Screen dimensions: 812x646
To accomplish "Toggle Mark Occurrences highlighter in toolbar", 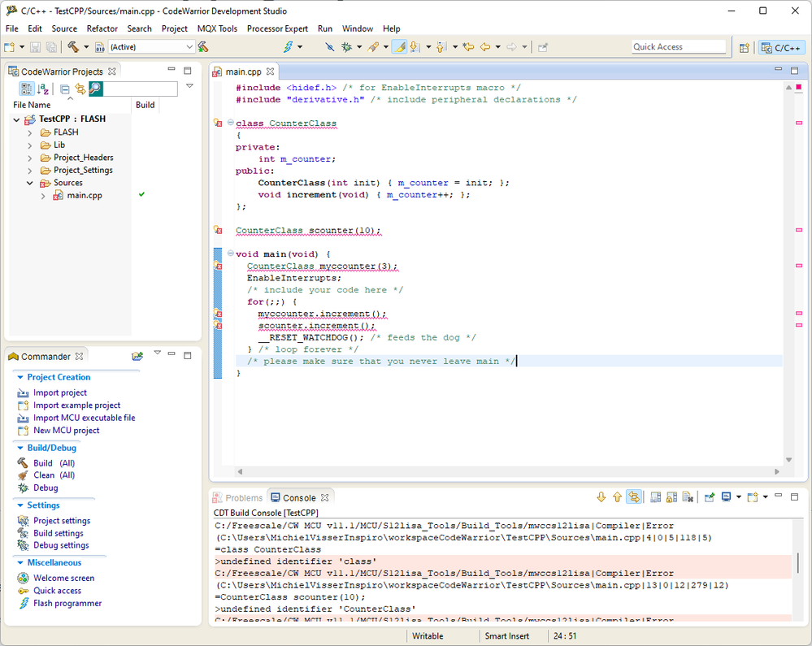I will coord(399,47).
